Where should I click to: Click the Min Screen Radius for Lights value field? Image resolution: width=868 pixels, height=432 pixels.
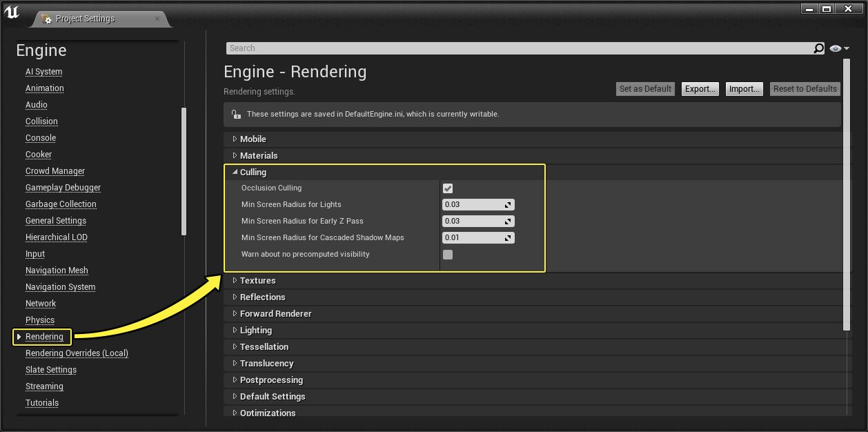pyautogui.click(x=473, y=205)
